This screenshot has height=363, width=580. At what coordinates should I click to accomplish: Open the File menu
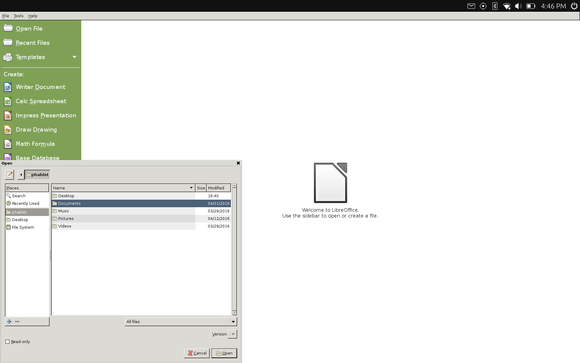point(6,16)
